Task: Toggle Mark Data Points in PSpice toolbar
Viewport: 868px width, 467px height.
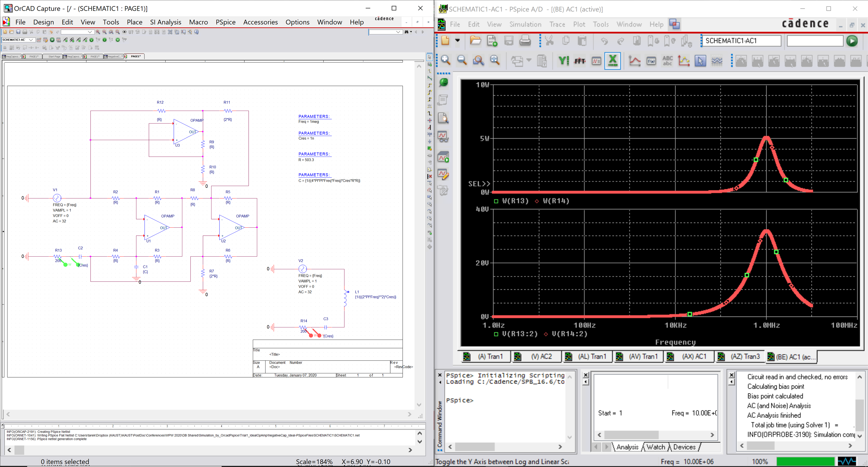Action: [x=684, y=61]
